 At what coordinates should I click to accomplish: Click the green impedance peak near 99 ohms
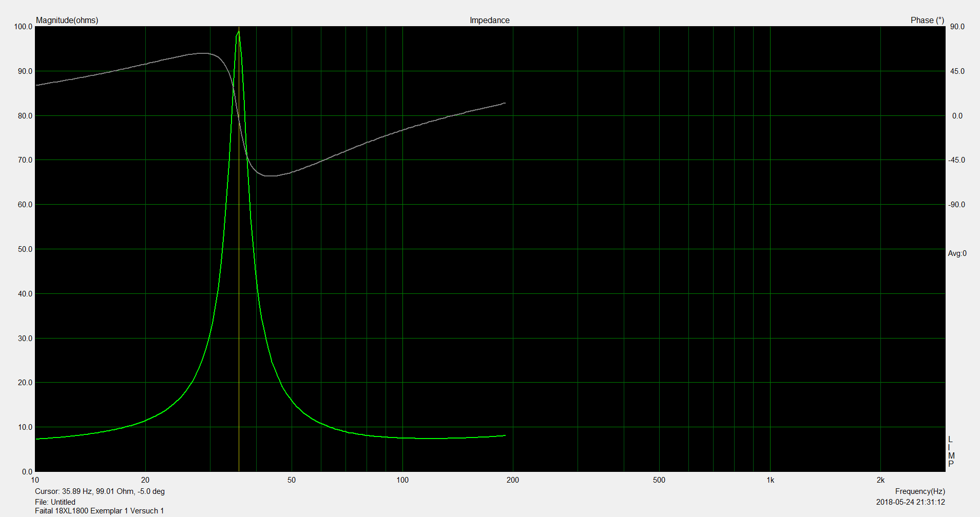[x=238, y=32]
